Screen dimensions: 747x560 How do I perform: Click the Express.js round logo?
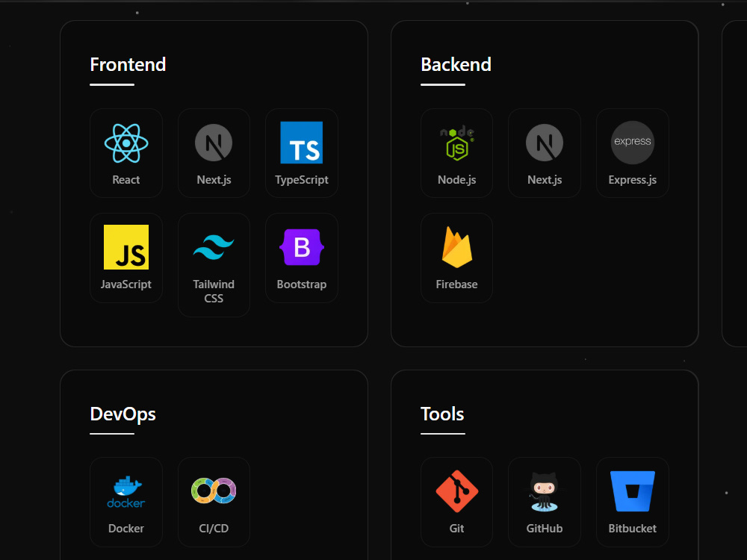pos(633,143)
